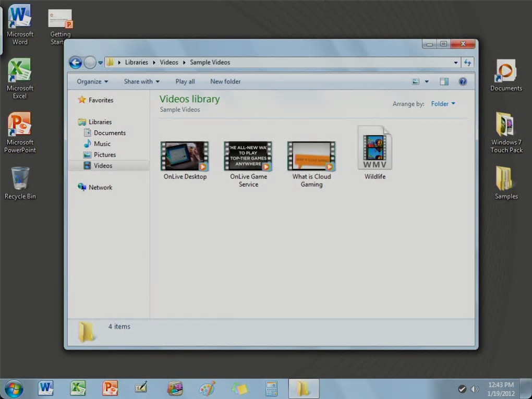Select Network in the navigation pane
532x399 pixels.
tap(101, 187)
